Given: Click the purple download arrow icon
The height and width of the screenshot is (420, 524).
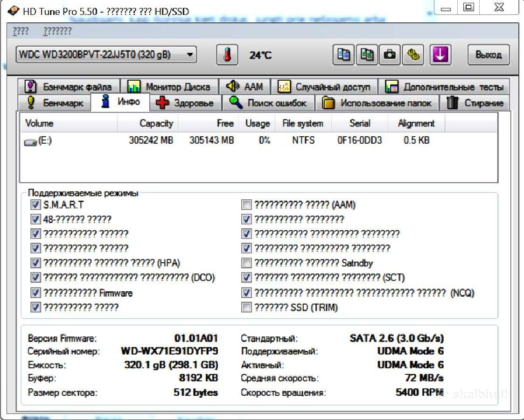Looking at the screenshot, I should 440,55.
